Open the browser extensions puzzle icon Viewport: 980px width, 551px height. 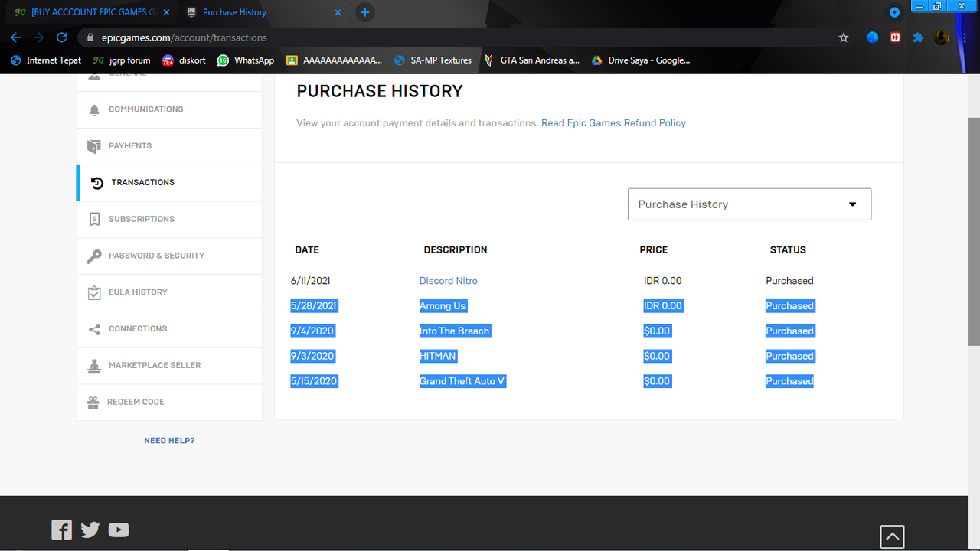(918, 37)
